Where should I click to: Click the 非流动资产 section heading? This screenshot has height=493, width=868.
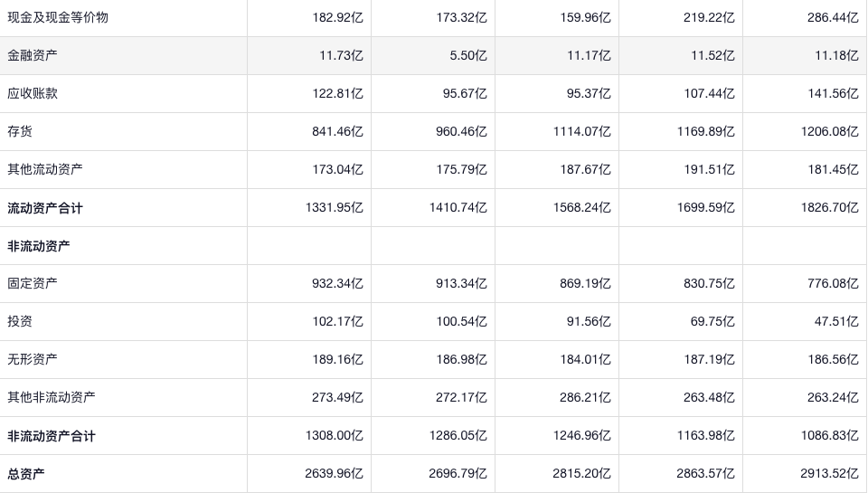[39, 246]
